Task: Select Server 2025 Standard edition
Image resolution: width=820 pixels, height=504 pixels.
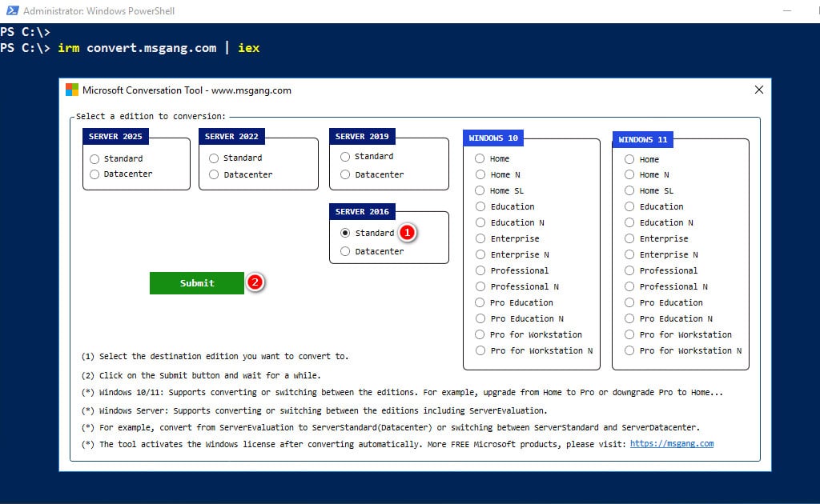Action: pyautogui.click(x=94, y=158)
